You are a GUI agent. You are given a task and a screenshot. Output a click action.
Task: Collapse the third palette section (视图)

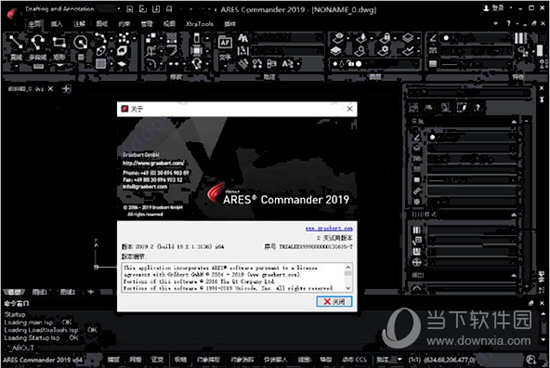point(514,275)
